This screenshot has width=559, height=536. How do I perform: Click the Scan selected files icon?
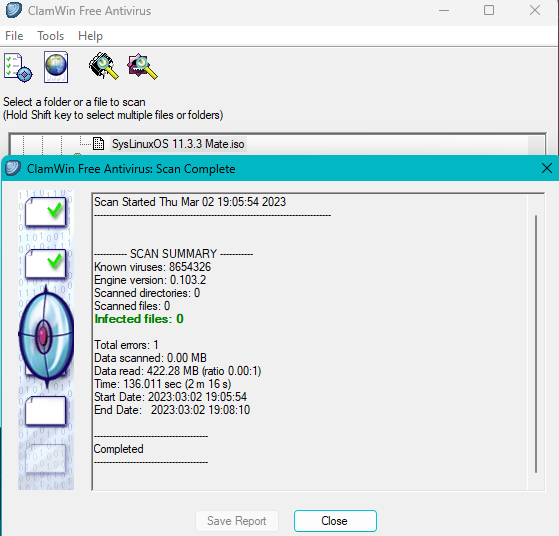pos(142,66)
